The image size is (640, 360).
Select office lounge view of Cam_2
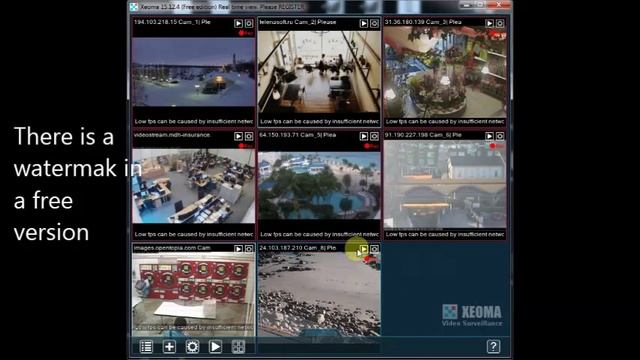point(319,72)
